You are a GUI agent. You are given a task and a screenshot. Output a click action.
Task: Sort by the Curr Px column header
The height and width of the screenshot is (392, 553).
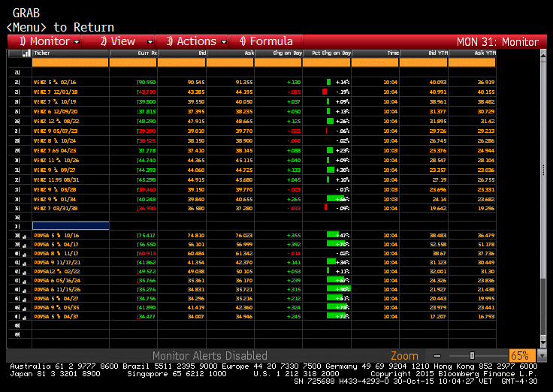(133, 53)
